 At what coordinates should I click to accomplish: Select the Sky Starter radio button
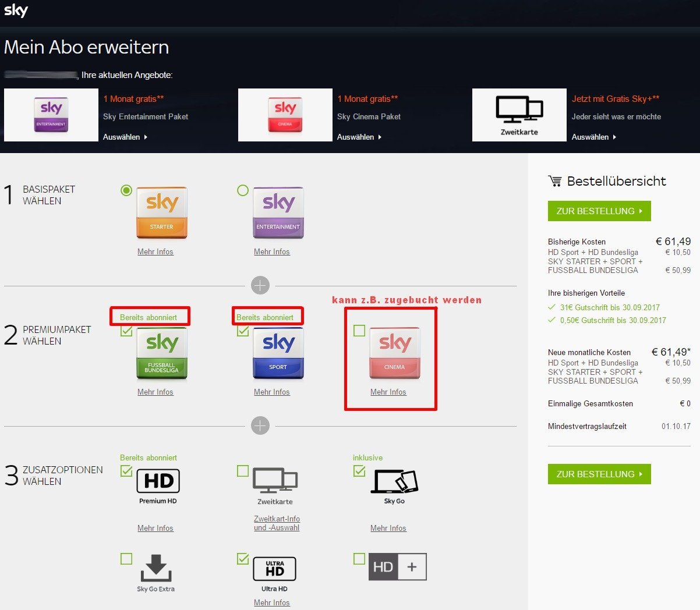pyautogui.click(x=126, y=190)
